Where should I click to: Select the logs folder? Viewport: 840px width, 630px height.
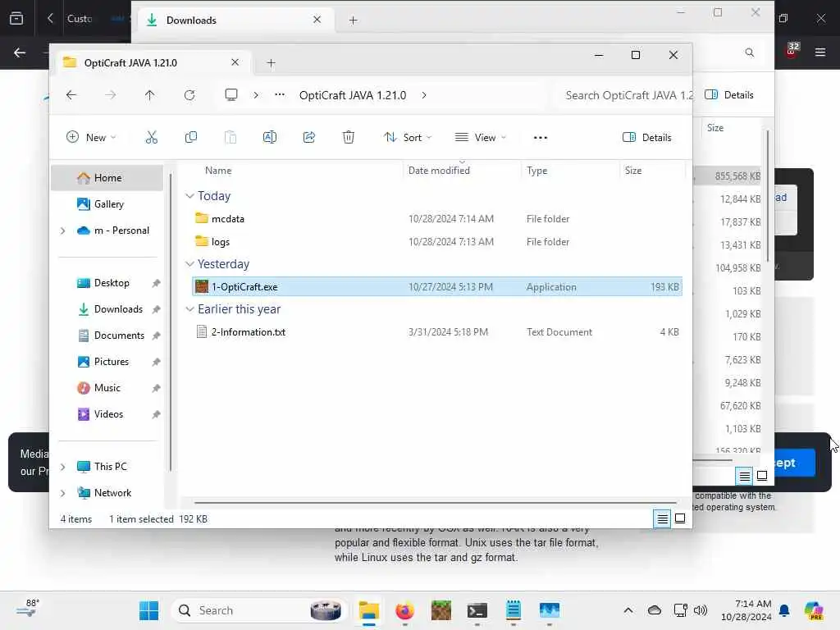[437, 242]
